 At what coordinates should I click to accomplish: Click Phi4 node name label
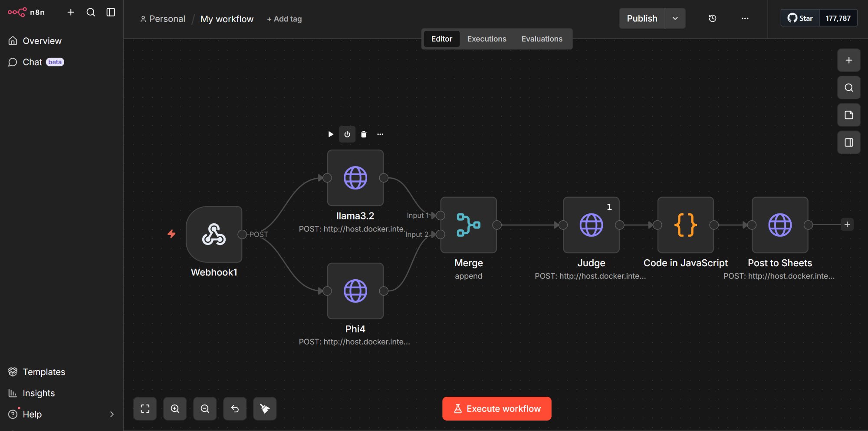point(355,329)
